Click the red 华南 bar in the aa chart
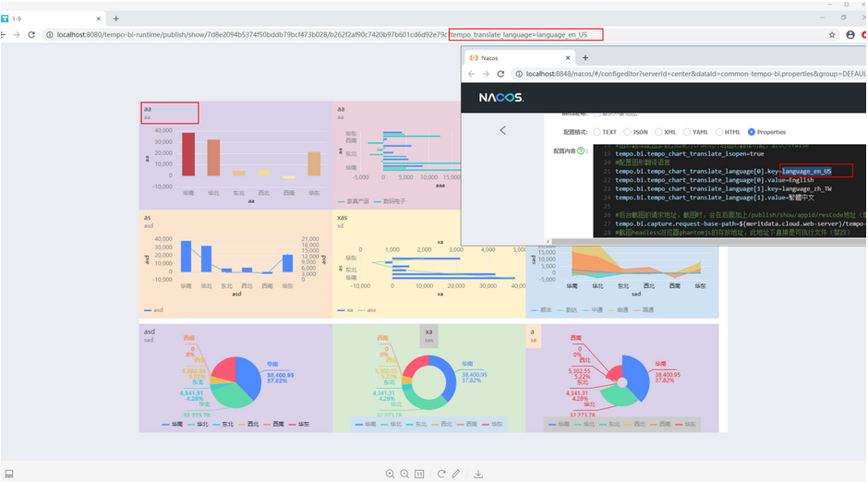Viewport: 868px width, 482px height. [188, 154]
